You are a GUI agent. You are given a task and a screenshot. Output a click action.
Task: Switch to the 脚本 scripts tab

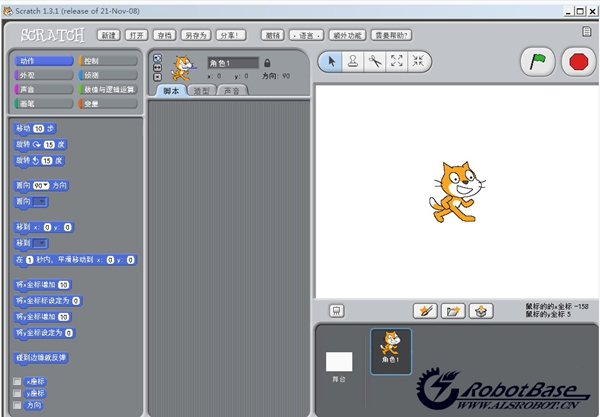tap(171, 91)
